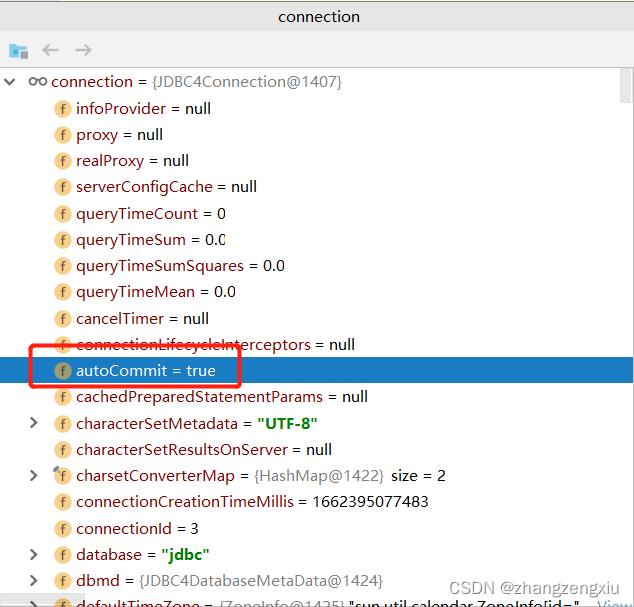This screenshot has width=634, height=607.
Task: Click the {JDBC4DatabaseMetaData@1424} value
Action: [261, 581]
